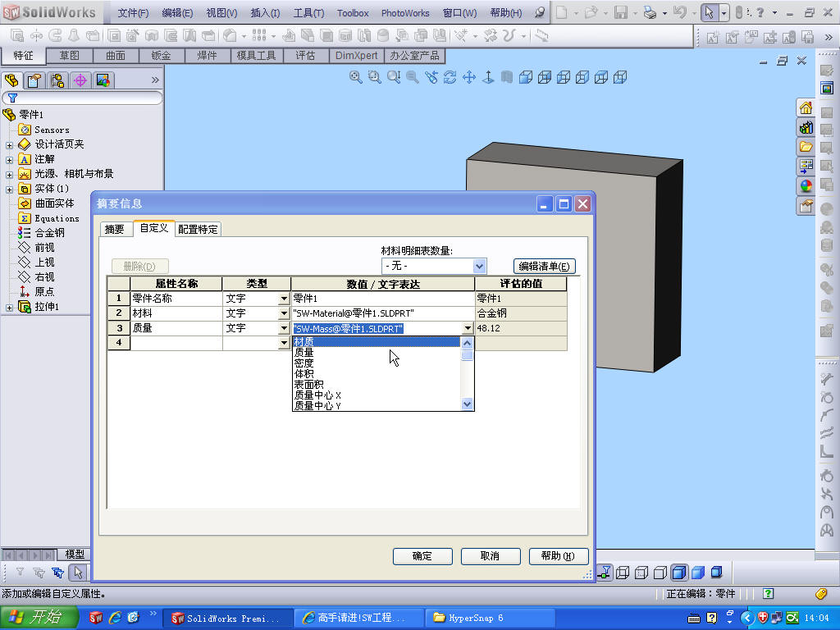The width and height of the screenshot is (840, 630).
Task: Select the Pan view icon
Action: click(468, 77)
